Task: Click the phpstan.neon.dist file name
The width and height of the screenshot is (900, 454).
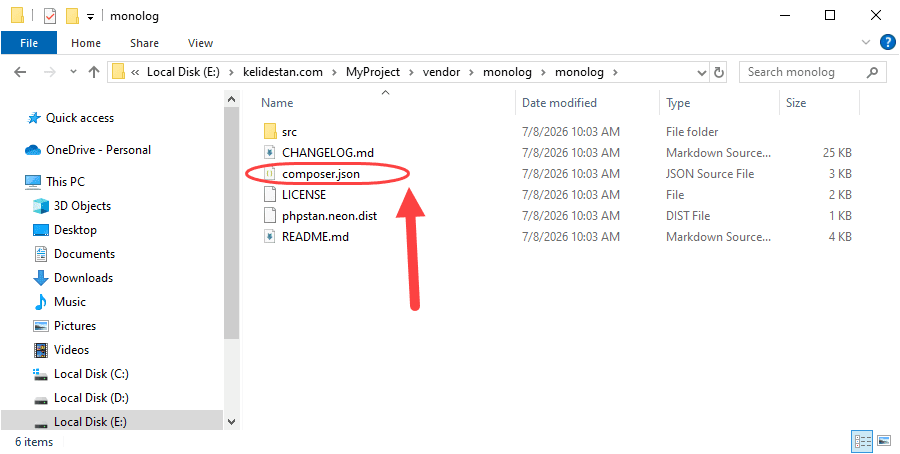Action: [329, 216]
